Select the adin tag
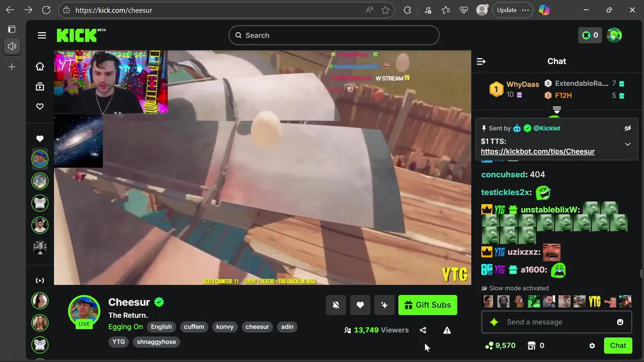The width and height of the screenshot is (644, 362). click(287, 327)
